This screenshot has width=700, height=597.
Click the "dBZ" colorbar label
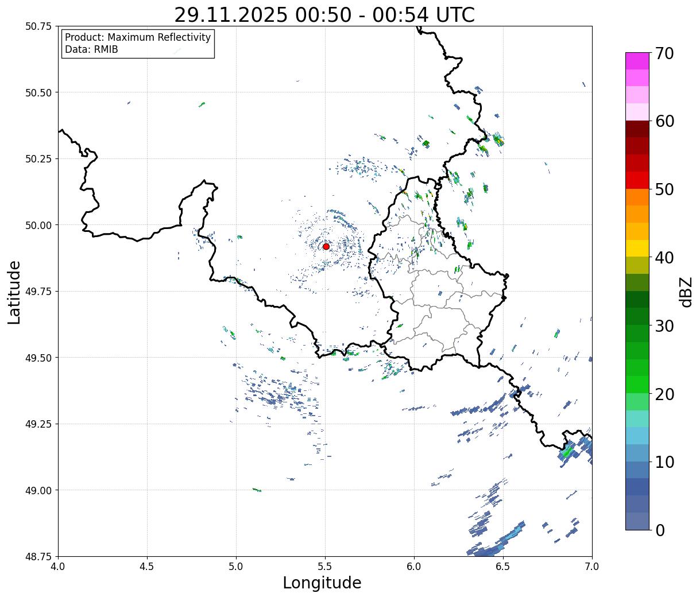click(686, 291)
